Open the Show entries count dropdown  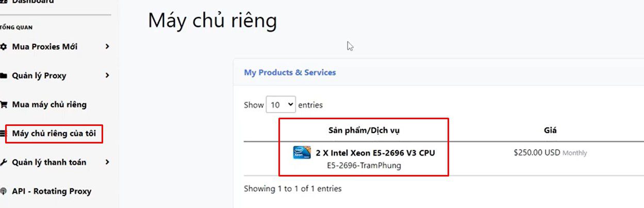point(281,105)
